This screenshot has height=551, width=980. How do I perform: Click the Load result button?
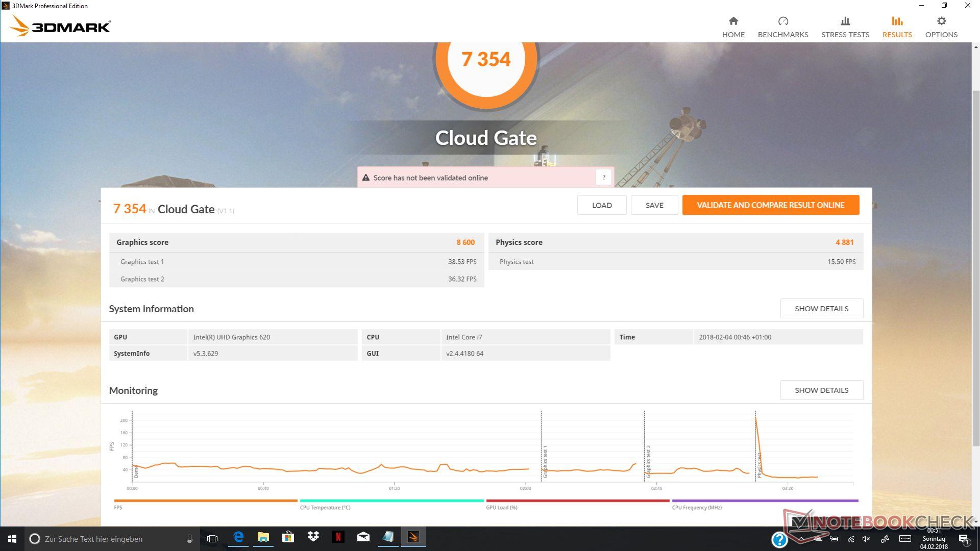pyautogui.click(x=601, y=205)
